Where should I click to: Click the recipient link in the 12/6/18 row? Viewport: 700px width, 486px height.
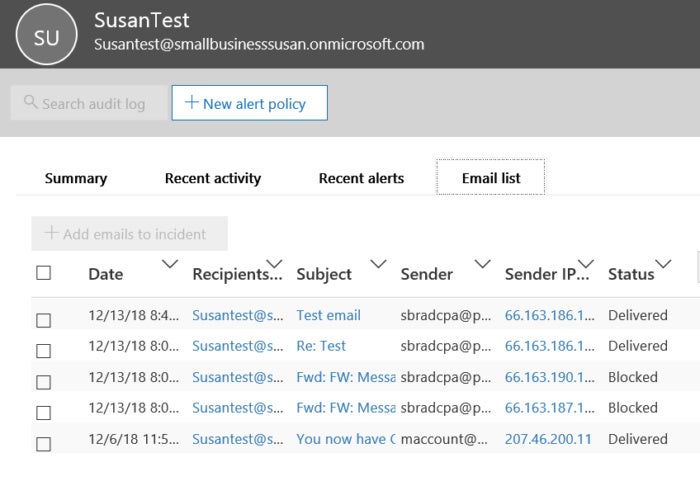point(238,439)
